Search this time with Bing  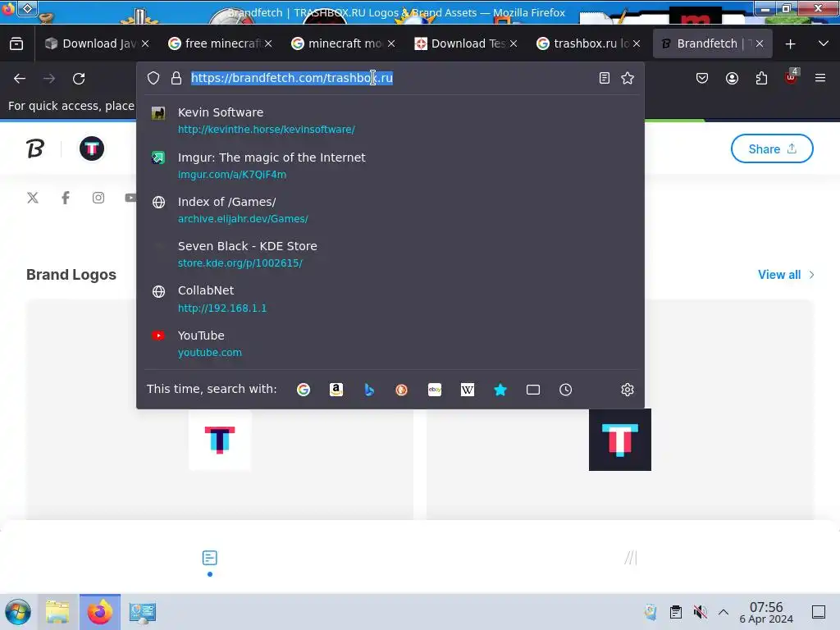(369, 390)
